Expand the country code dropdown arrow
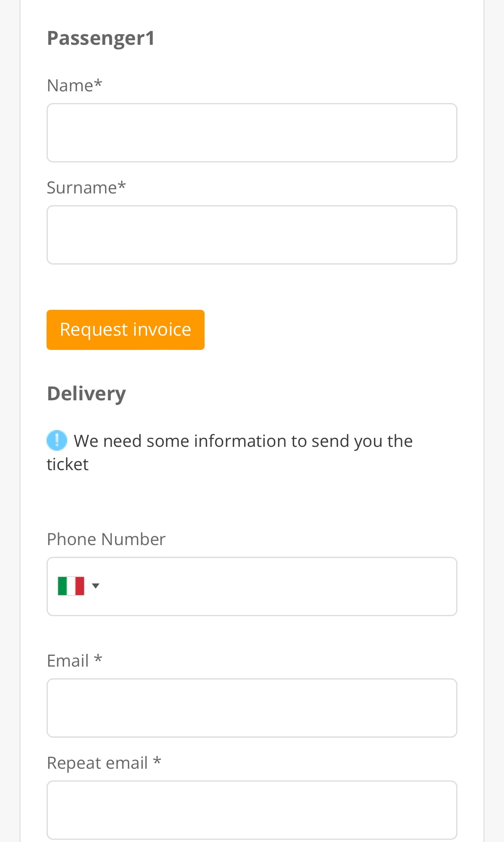The width and height of the screenshot is (504, 842). [96, 586]
